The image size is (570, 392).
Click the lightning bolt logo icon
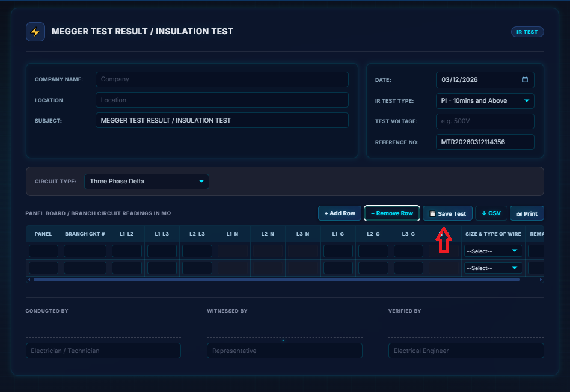click(35, 32)
